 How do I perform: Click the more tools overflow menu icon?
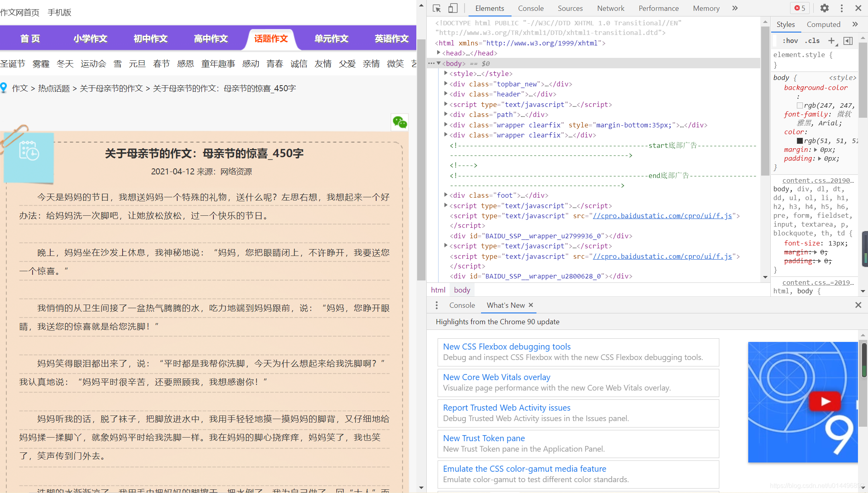pos(842,8)
